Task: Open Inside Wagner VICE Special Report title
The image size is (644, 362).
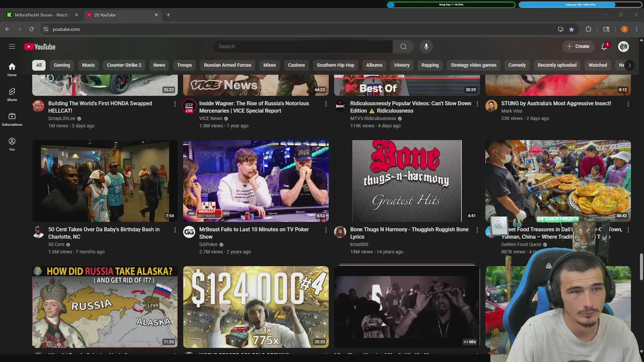Action: [254, 107]
